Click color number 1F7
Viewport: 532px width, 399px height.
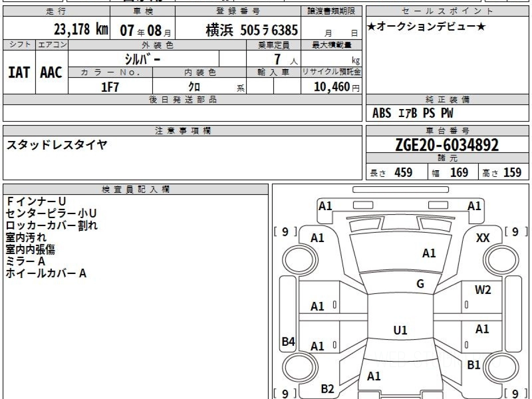click(x=110, y=87)
